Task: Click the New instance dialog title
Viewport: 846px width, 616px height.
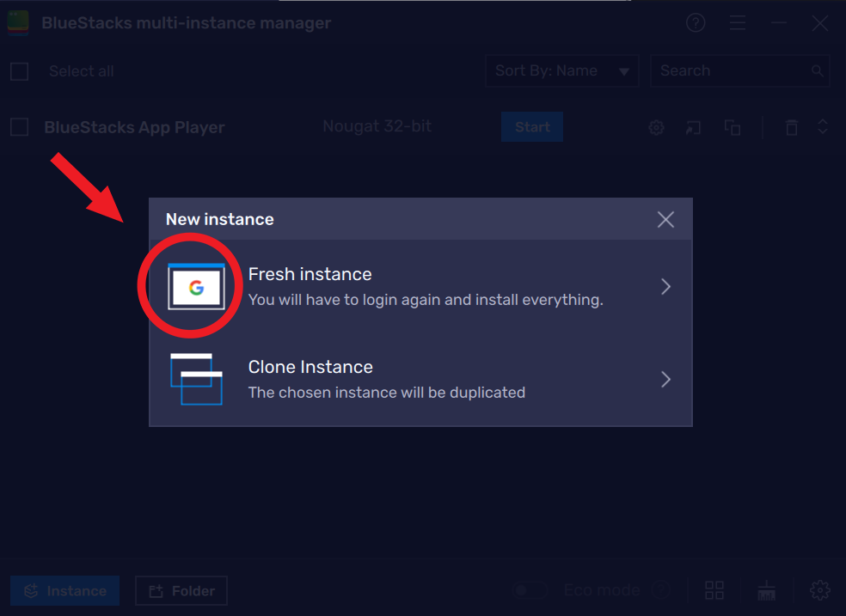Action: pyautogui.click(x=219, y=219)
